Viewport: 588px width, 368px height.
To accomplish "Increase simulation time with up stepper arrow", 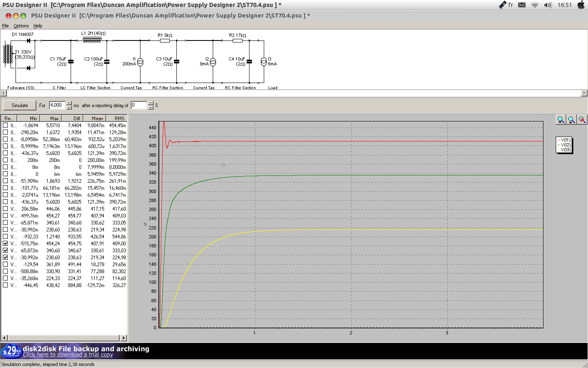I will pyautogui.click(x=69, y=103).
